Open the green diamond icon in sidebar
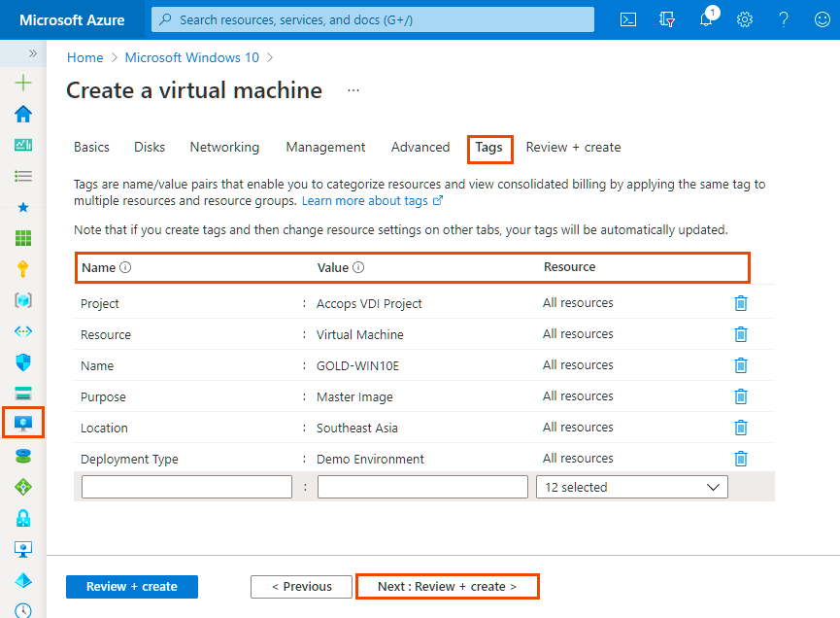 23,487
